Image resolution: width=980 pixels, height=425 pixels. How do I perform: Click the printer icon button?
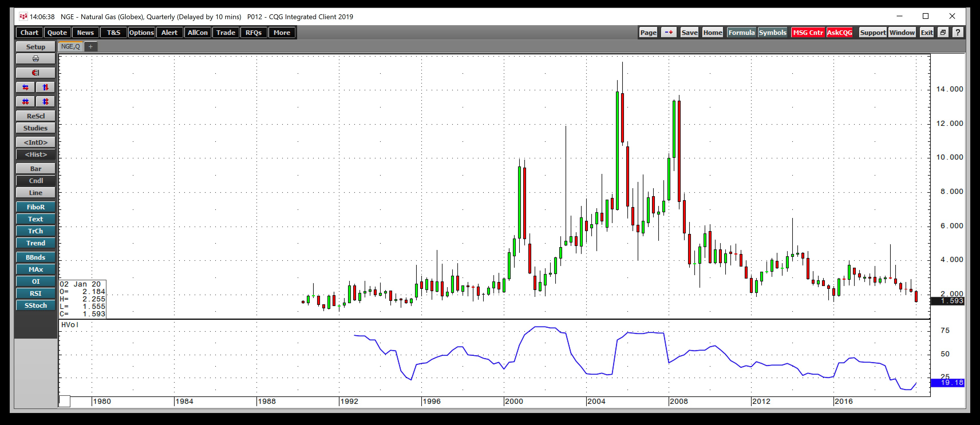35,59
